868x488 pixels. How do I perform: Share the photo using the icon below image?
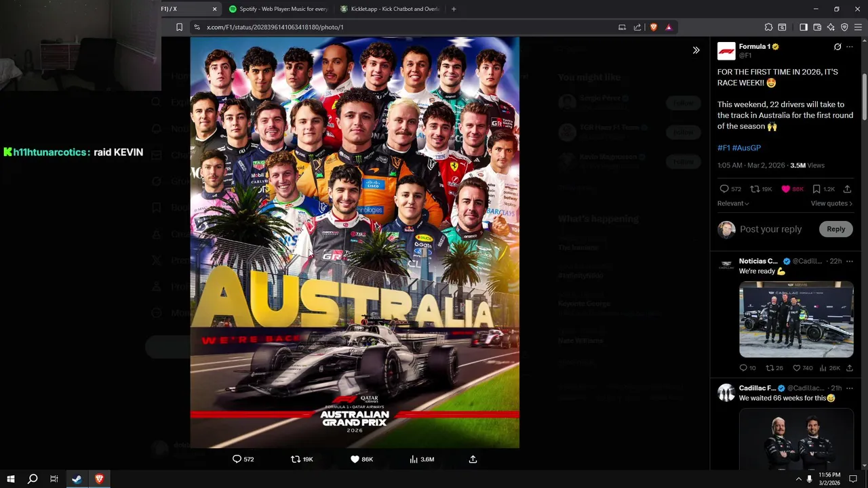(x=473, y=459)
